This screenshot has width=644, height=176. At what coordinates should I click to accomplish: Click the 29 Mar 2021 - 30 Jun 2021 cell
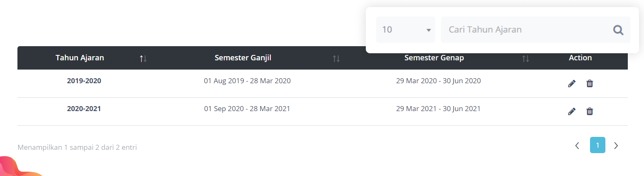[x=438, y=109]
